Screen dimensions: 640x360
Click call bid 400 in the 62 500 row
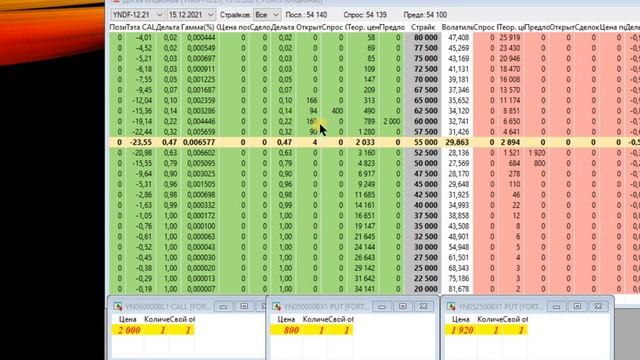(337, 111)
